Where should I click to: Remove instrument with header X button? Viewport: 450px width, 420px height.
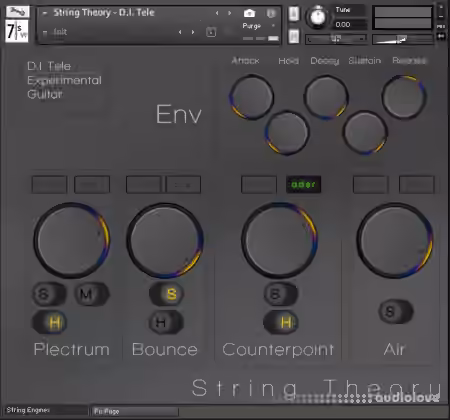tap(441, 8)
